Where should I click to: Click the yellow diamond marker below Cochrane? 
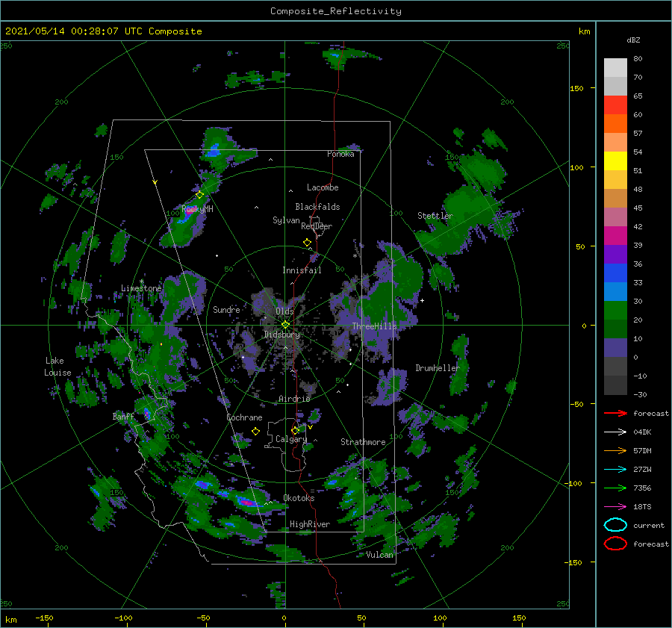(x=256, y=432)
